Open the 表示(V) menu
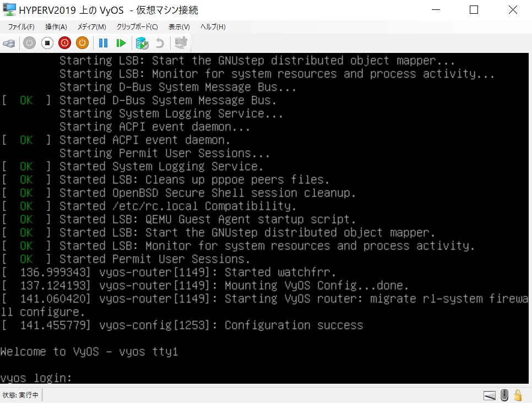The height and width of the screenshot is (403, 532). [179, 27]
